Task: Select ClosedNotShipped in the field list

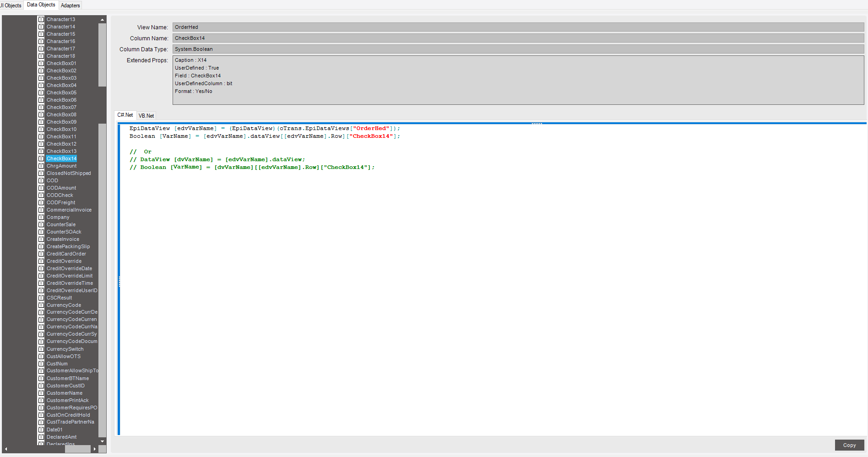Action: point(69,173)
